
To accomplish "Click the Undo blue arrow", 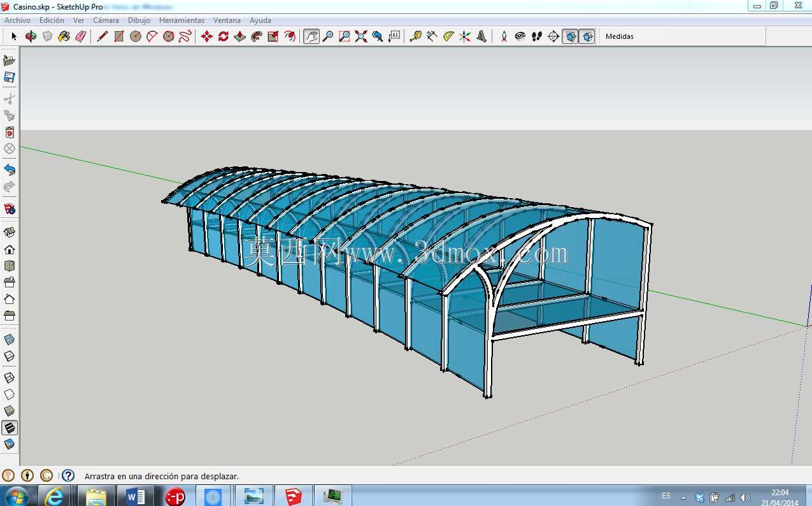I will coord(10,170).
